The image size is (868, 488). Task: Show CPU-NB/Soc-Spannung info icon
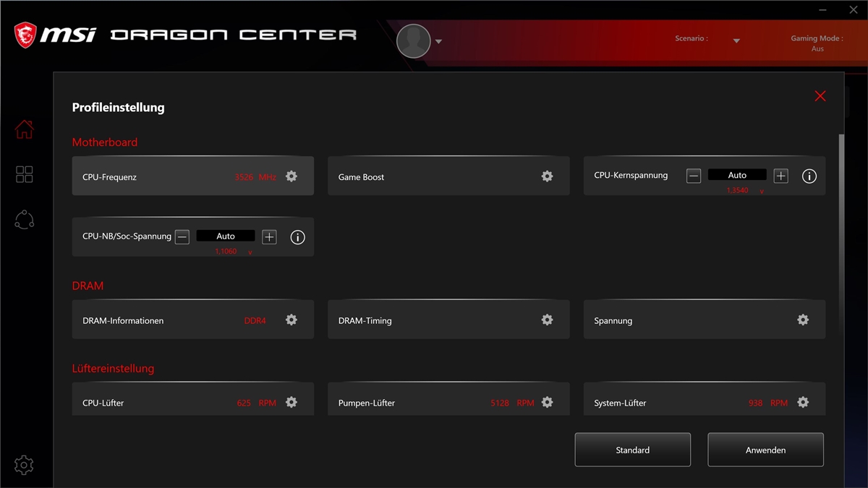coord(297,237)
